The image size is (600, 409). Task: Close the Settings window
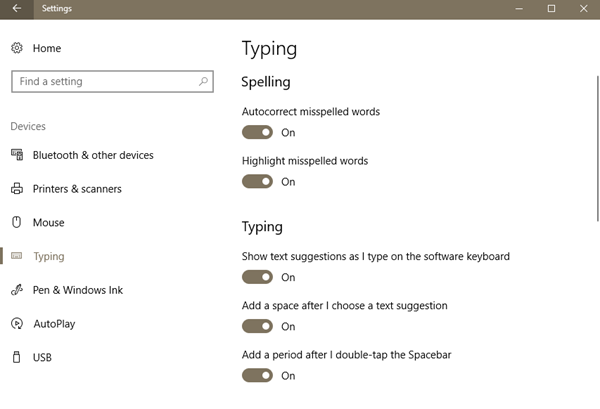tap(583, 8)
